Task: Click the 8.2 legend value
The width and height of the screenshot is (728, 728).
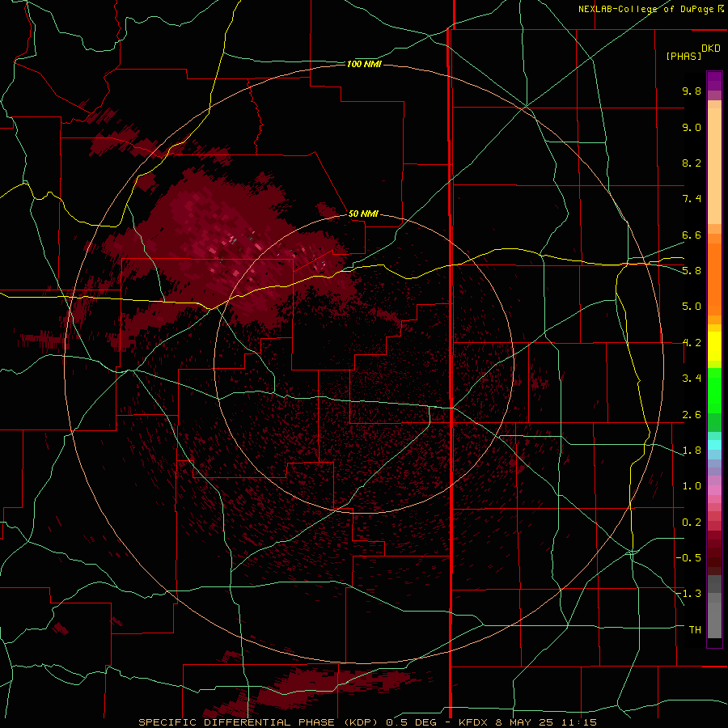Action: (x=692, y=163)
